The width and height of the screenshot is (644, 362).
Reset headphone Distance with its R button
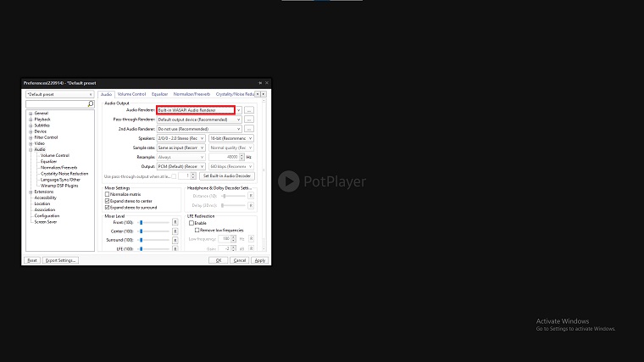pyautogui.click(x=251, y=196)
